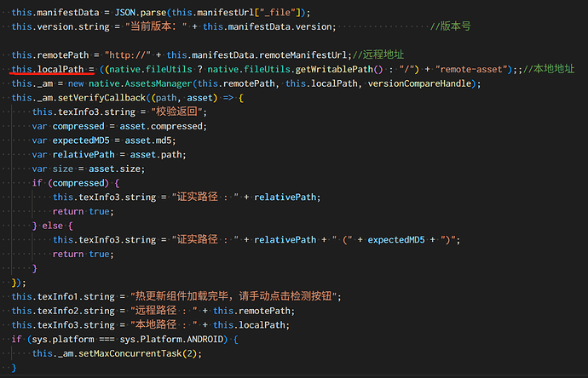
Task: Click the else keyword
Action: coord(56,226)
